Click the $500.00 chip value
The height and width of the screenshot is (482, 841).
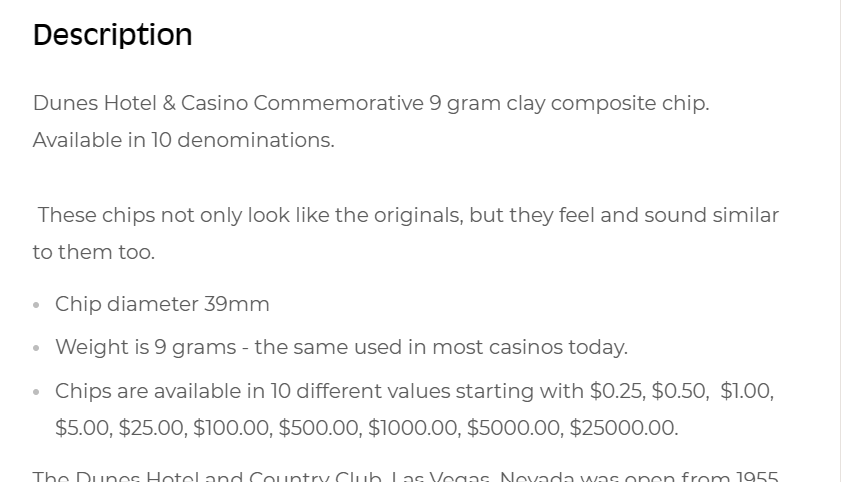coord(320,428)
